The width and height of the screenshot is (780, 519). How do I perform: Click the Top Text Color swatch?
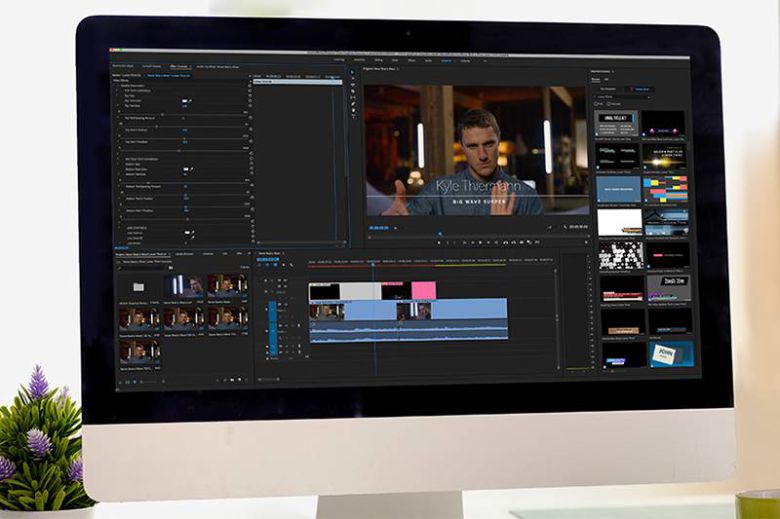[185, 101]
